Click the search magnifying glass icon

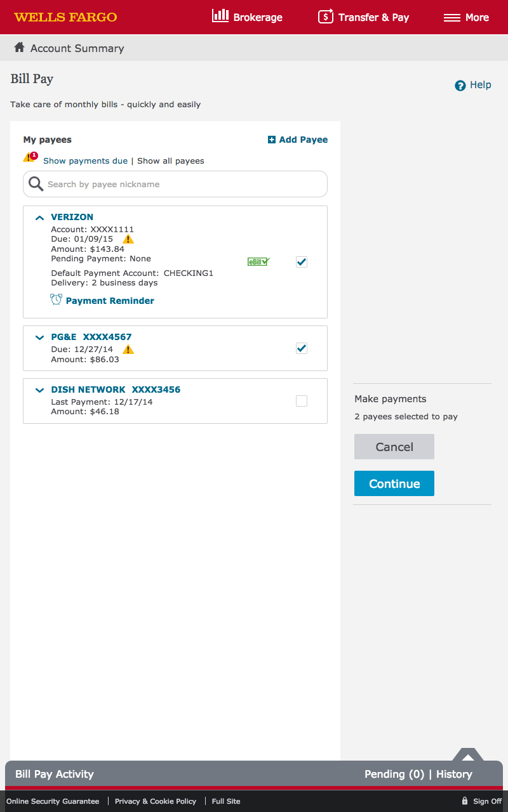click(36, 184)
